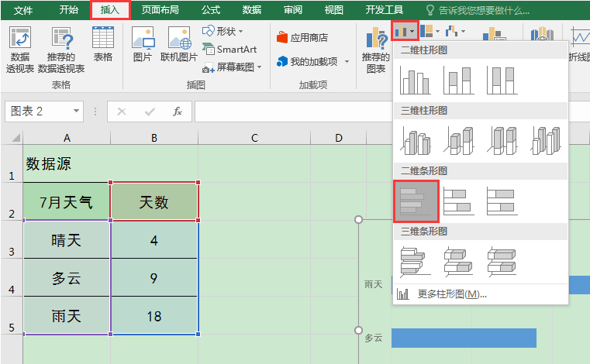Select 3-D stacked bar chart

[459, 262]
